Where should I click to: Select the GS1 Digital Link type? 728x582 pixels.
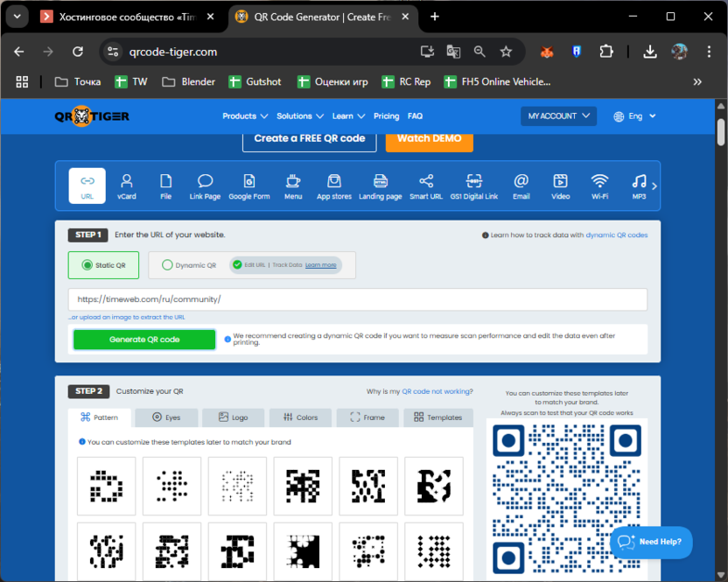(473, 184)
